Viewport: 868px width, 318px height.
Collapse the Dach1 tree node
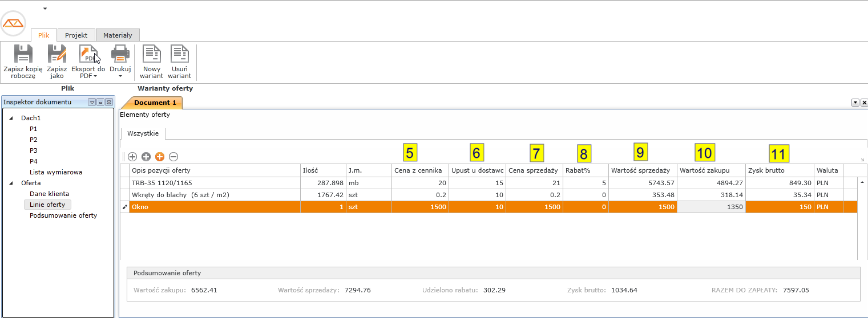11,118
